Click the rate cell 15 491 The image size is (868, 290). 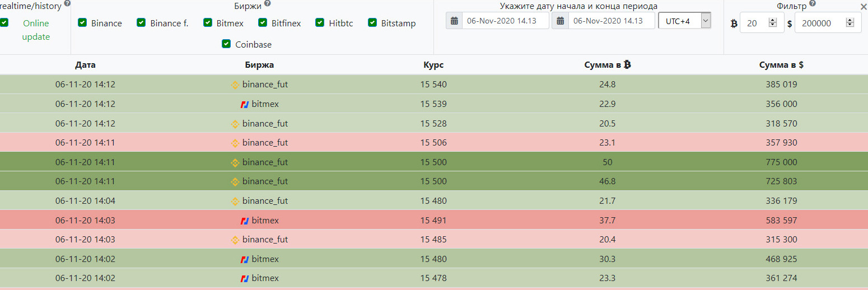(433, 220)
